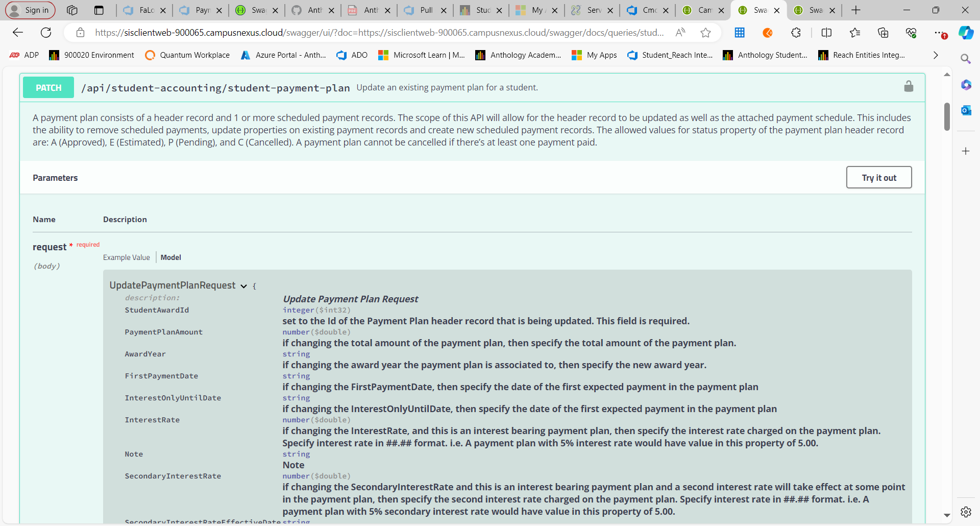
Task: Click the PaymentPlanAmount property name
Action: tap(163, 332)
